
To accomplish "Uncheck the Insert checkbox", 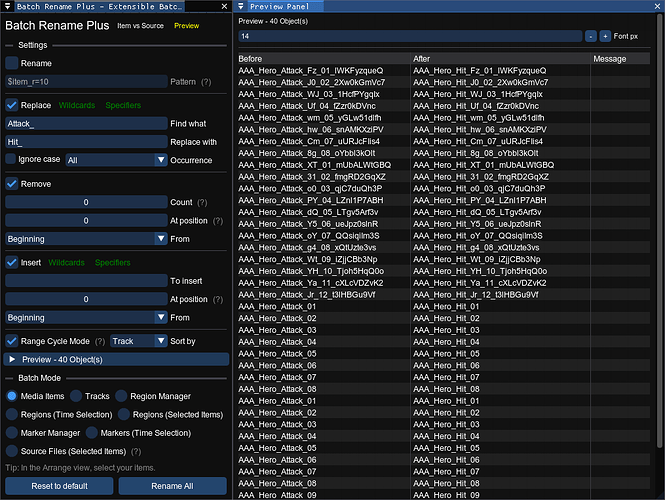I will click(x=12, y=263).
